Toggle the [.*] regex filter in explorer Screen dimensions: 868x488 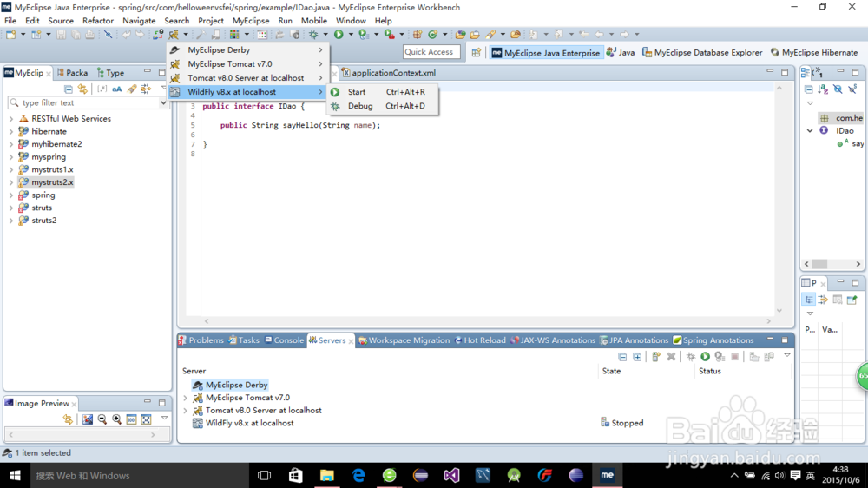tap(102, 89)
